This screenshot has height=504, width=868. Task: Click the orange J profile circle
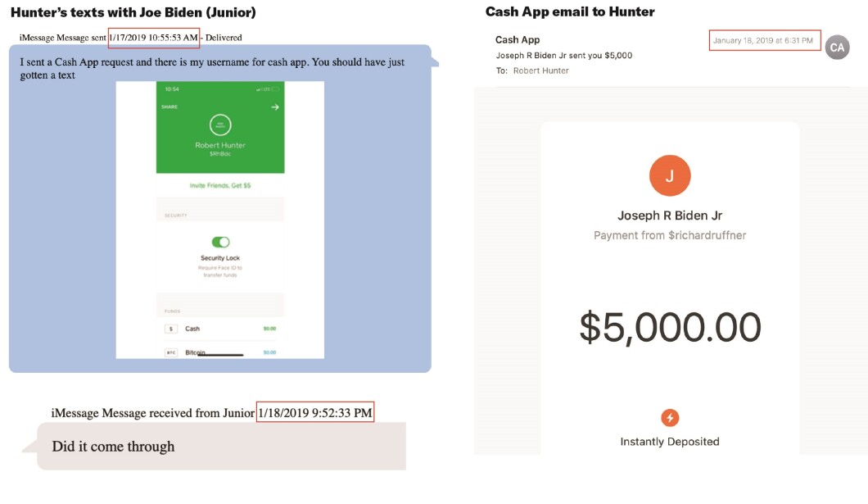(670, 175)
